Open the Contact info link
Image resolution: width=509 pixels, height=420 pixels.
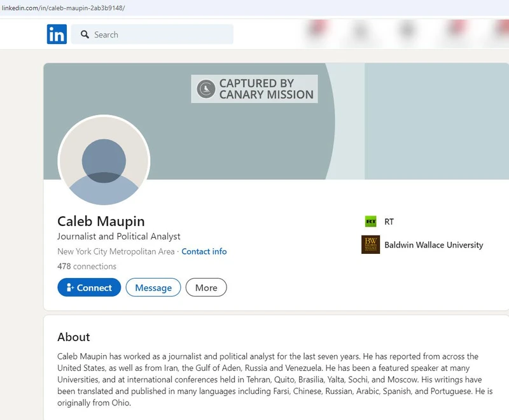tap(204, 251)
